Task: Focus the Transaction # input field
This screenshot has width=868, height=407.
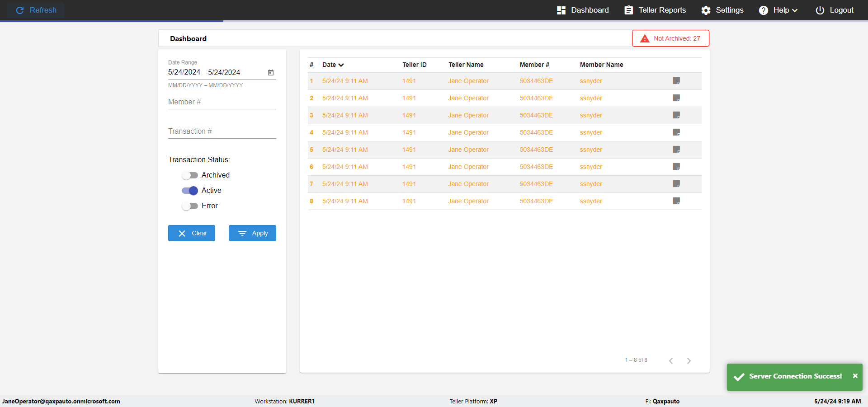Action: (x=222, y=131)
